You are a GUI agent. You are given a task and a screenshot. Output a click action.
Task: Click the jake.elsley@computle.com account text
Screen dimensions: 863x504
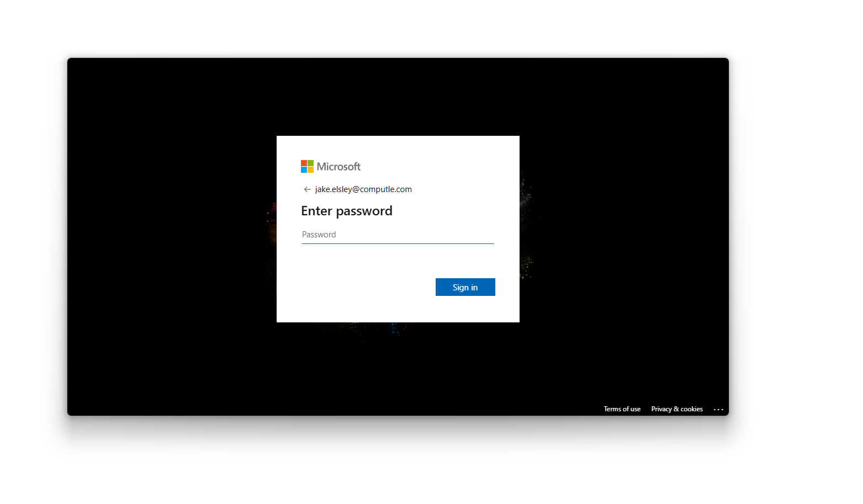point(363,189)
